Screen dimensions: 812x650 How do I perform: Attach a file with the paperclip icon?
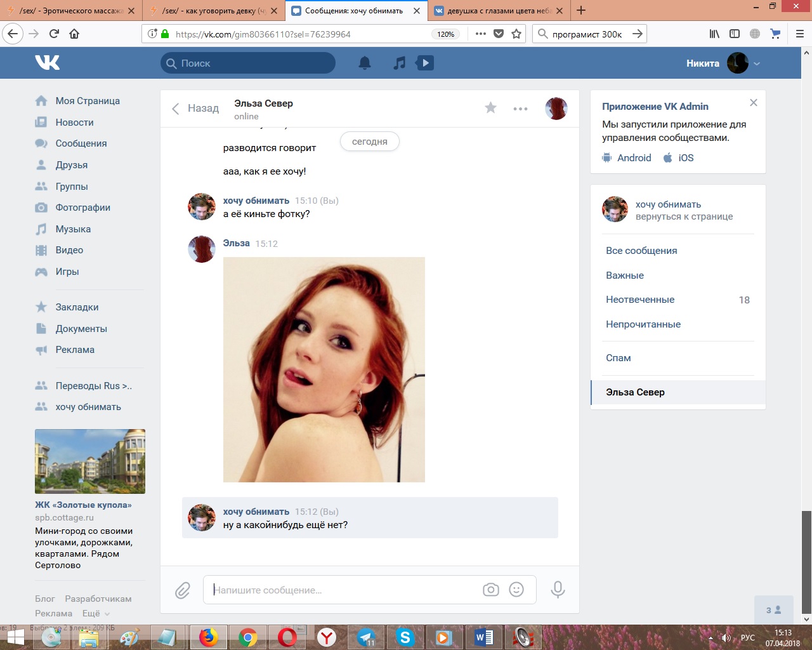183,590
